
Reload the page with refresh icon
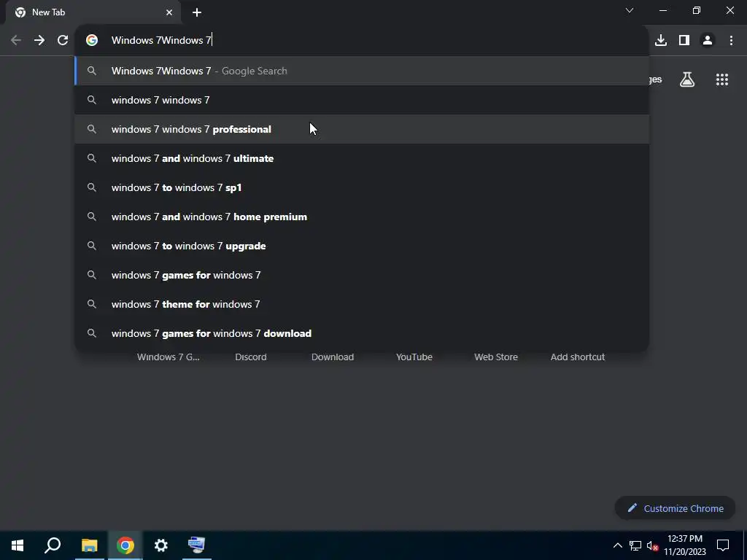(63, 40)
